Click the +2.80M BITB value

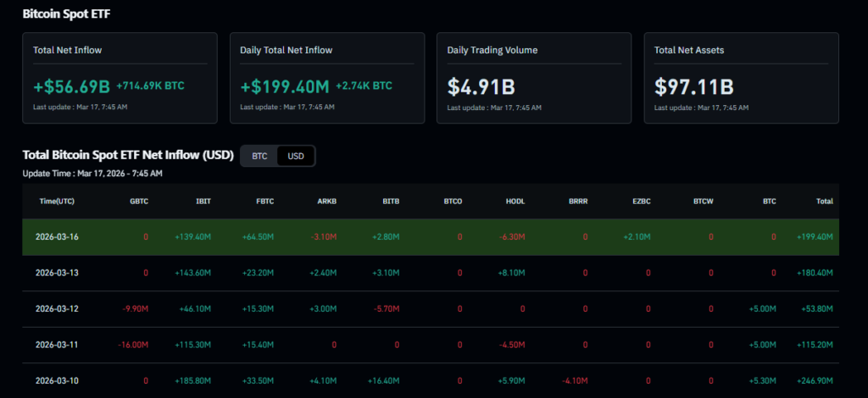(384, 236)
